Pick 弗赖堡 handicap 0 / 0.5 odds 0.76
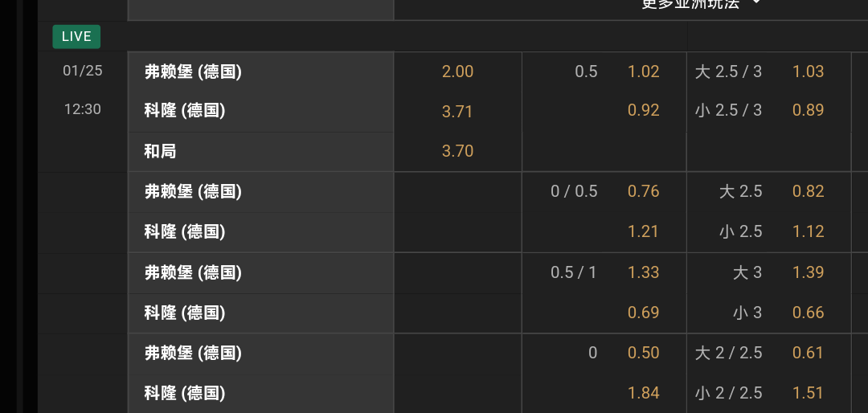The image size is (868, 413). pos(643,191)
